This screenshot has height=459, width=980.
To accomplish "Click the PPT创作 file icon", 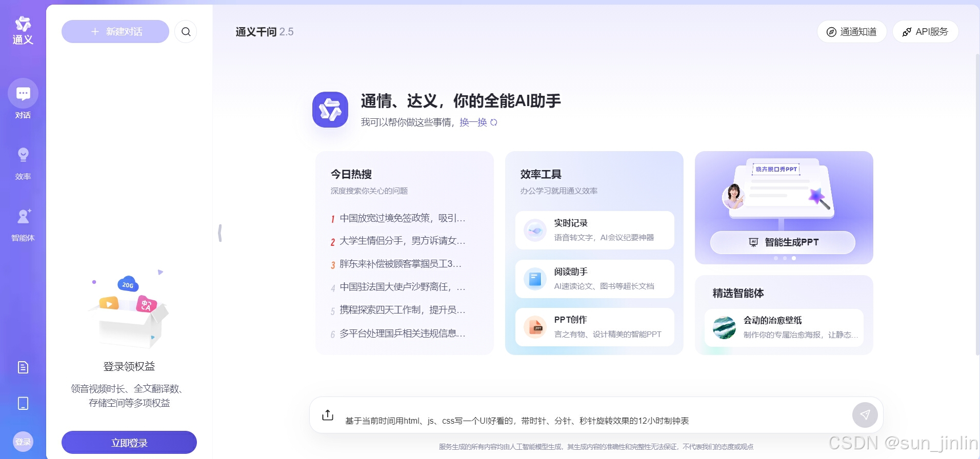I will (535, 327).
